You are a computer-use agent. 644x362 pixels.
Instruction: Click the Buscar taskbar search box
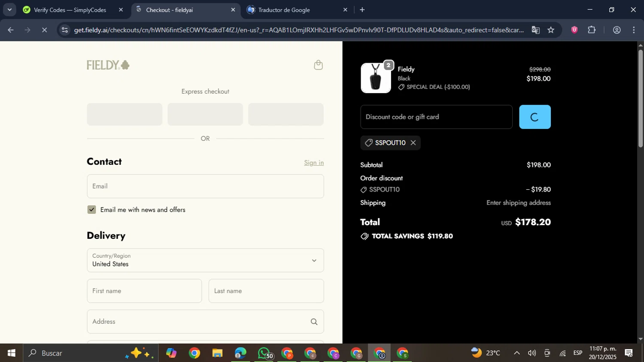(90, 353)
